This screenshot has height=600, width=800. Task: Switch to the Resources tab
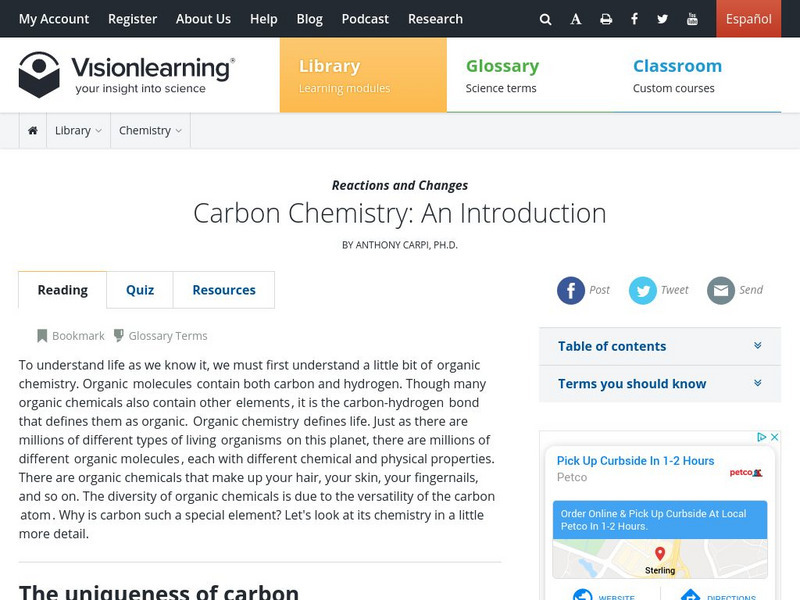click(x=224, y=290)
